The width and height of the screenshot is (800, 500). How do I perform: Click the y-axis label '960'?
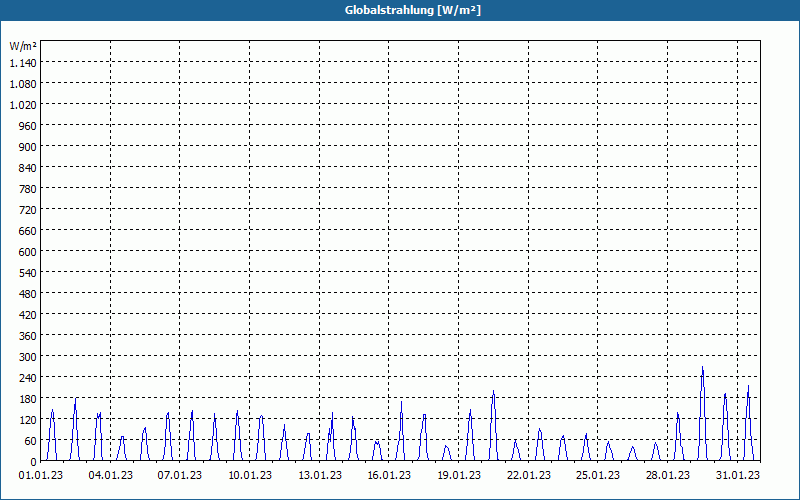pyautogui.click(x=28, y=126)
